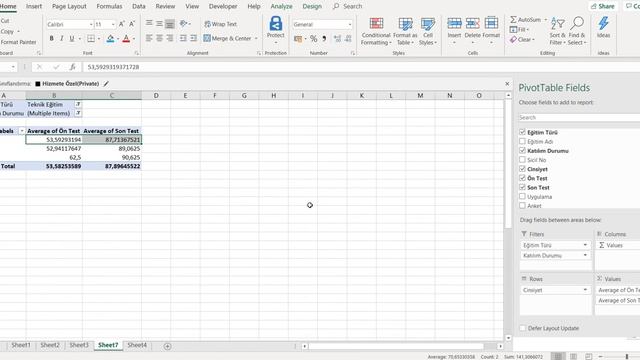Image resolution: width=640 pixels, height=360 pixels.
Task: Open (Multiple Items) filter dropdown
Action: [x=78, y=113]
